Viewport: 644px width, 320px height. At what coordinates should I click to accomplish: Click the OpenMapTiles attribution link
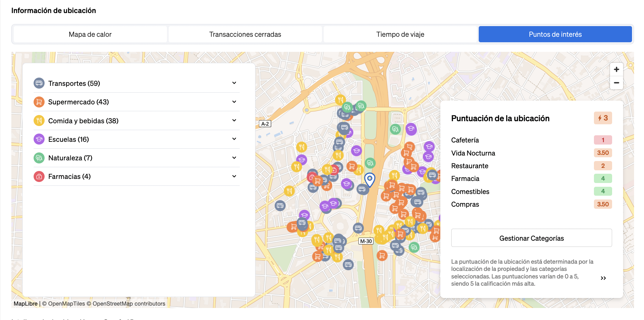(x=63, y=304)
